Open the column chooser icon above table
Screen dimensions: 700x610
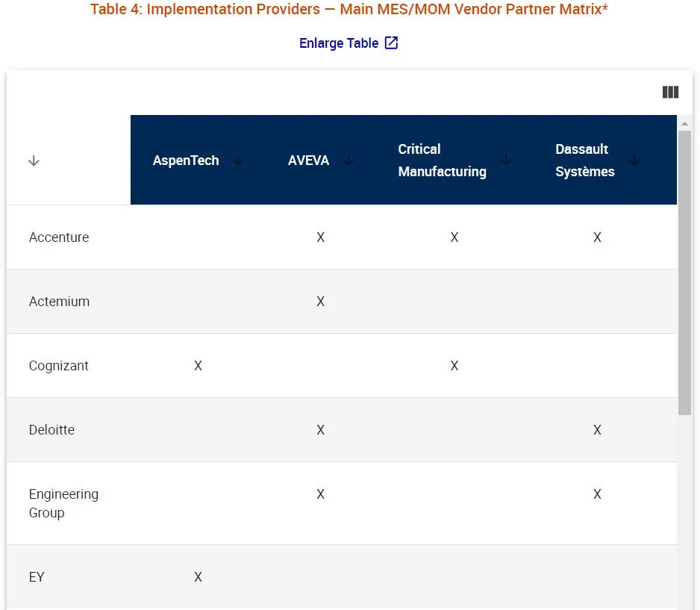pos(670,92)
